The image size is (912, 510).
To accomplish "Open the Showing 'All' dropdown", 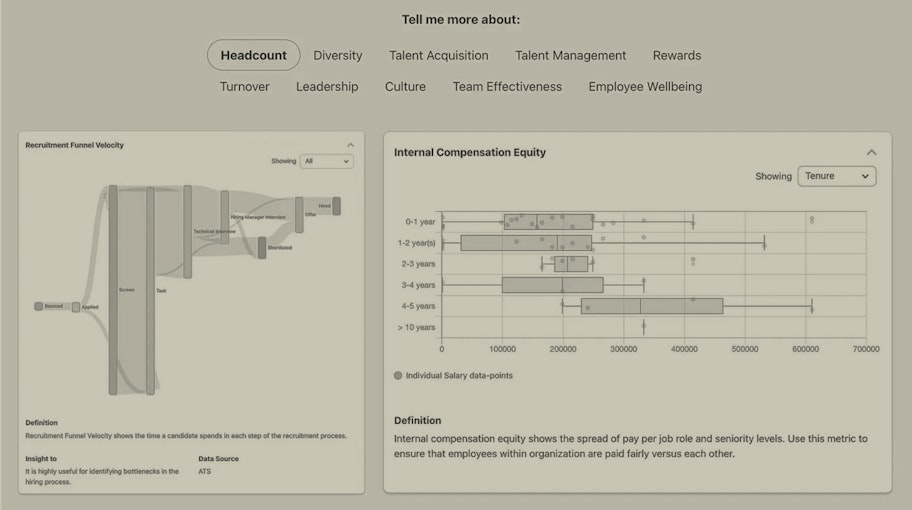I will click(327, 161).
